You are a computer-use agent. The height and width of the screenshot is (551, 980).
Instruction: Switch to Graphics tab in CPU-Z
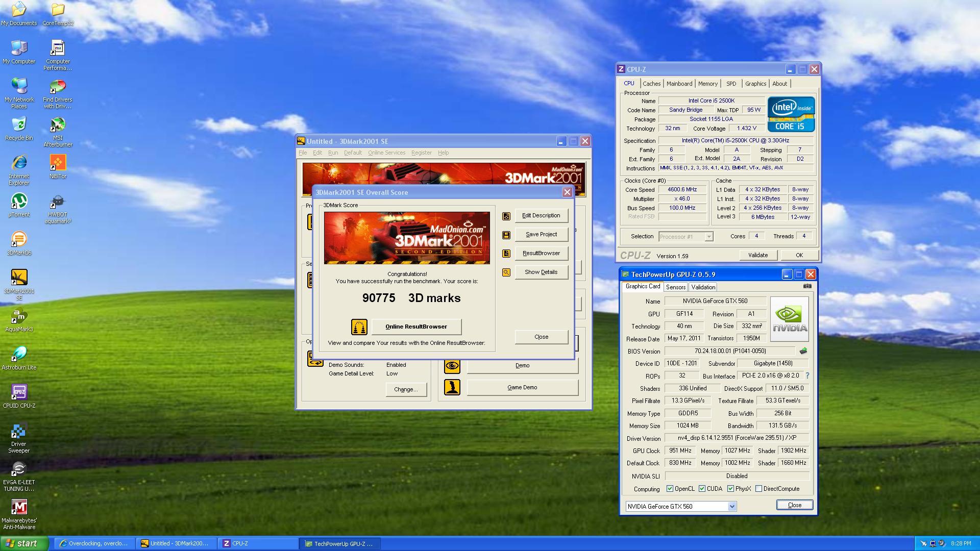[755, 84]
